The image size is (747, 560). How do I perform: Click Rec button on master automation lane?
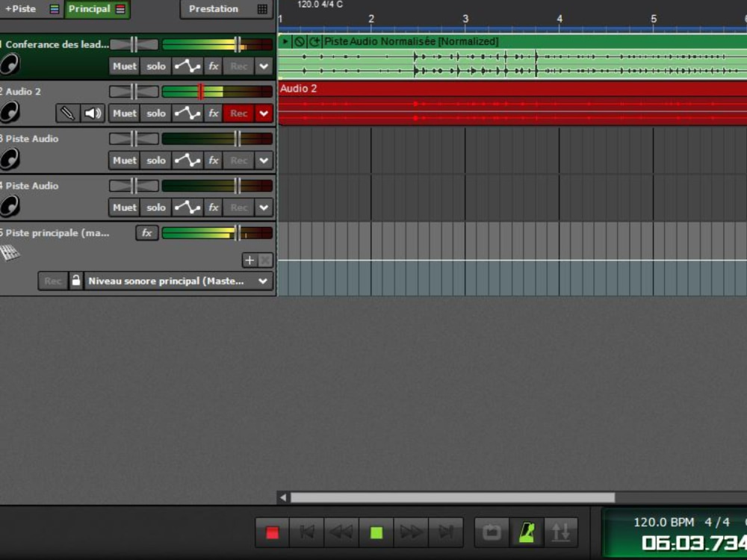click(x=53, y=281)
